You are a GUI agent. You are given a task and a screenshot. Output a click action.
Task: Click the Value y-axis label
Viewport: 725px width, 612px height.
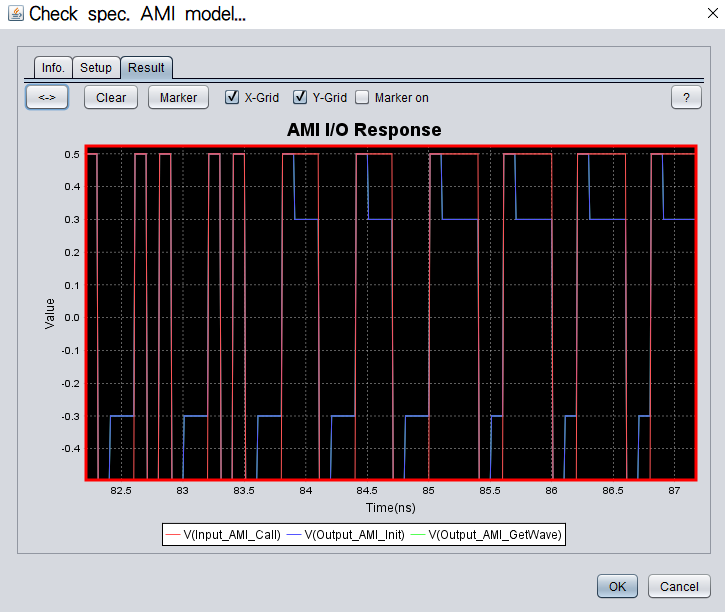tap(49, 314)
